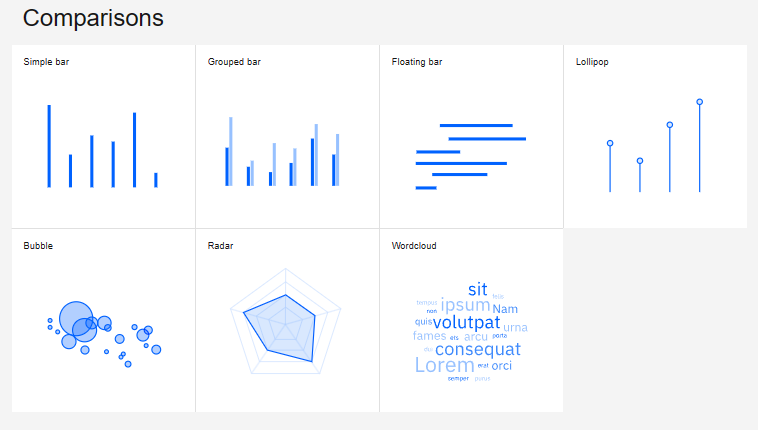Click the Bubble title label
The width and height of the screenshot is (758, 430).
click(x=38, y=246)
